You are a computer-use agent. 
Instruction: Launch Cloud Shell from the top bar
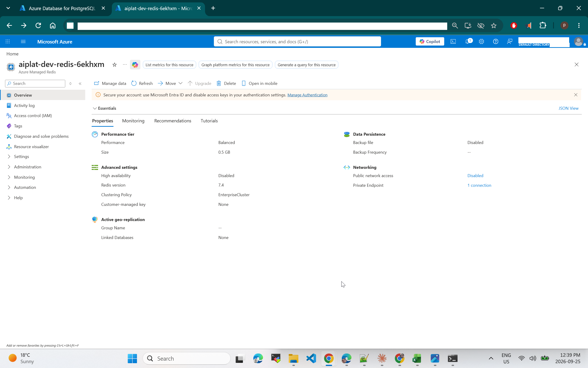pyautogui.click(x=453, y=42)
